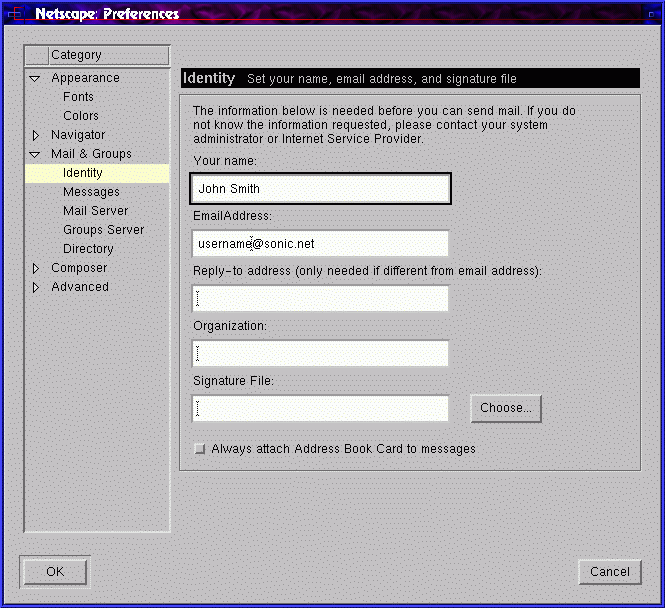Expand the Composer category triangle
This screenshot has width=665, height=608.
36,268
